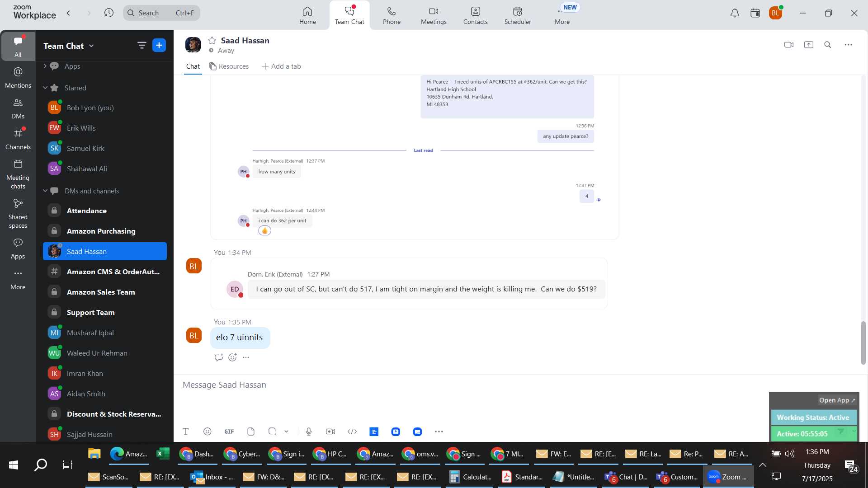868x488 pixels.
Task: Open chat with Musharaf Iqbal
Action: click(x=105, y=333)
